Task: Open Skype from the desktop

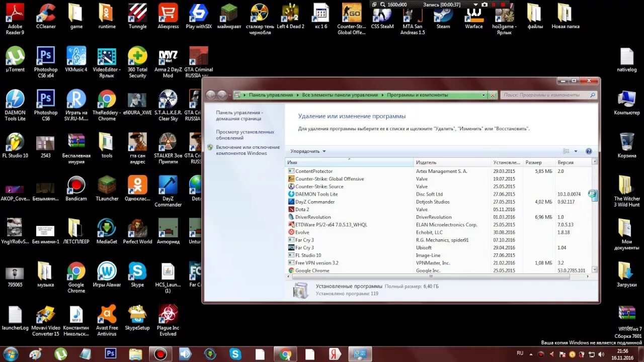Action: click(137, 275)
